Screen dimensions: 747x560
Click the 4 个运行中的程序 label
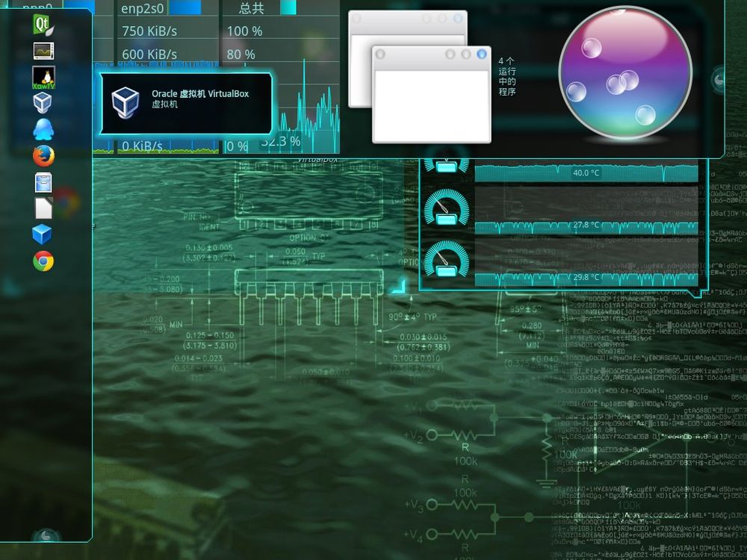point(507,76)
